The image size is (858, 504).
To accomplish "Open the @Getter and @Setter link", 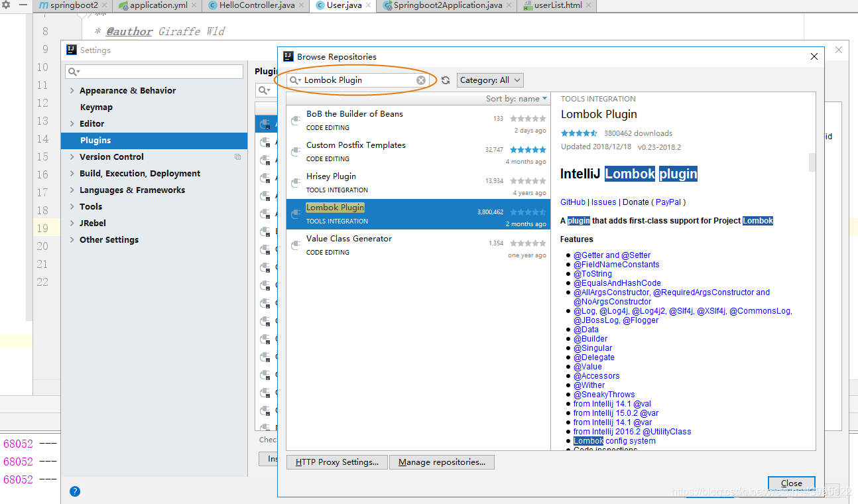I will pos(612,255).
